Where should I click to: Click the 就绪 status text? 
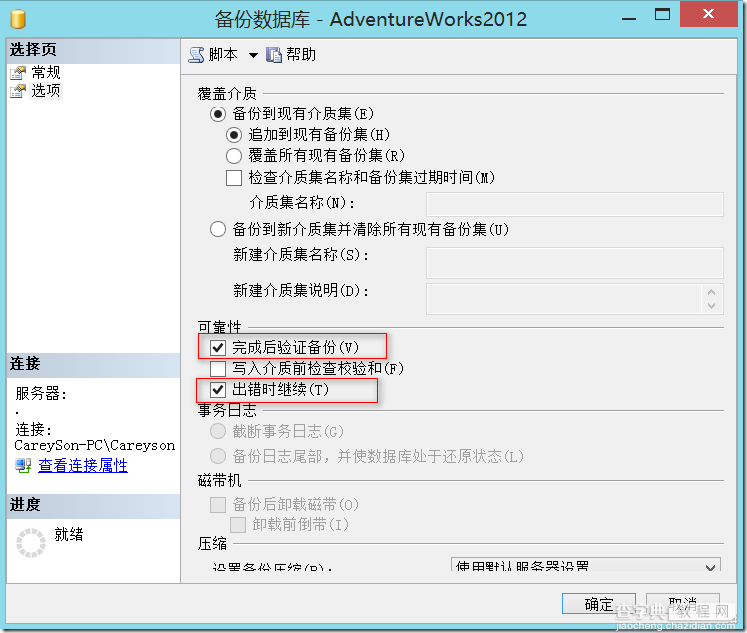pyautogui.click(x=69, y=534)
